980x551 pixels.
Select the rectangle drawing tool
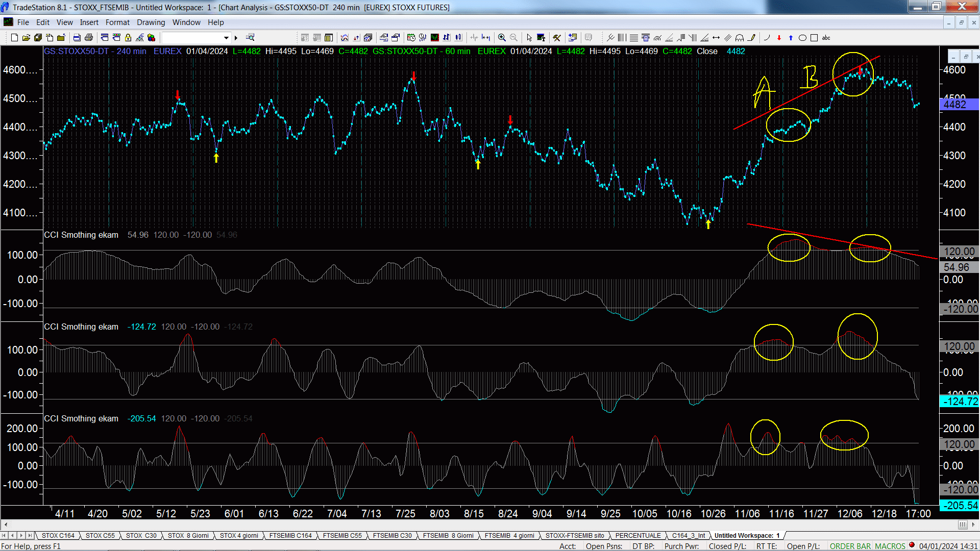tap(814, 37)
